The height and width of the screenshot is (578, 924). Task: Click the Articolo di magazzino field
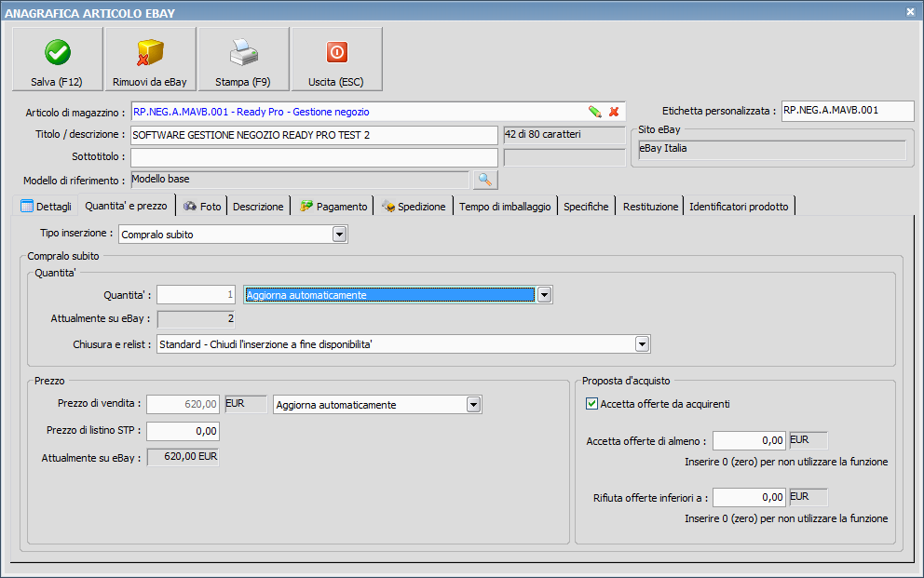pyautogui.click(x=378, y=112)
